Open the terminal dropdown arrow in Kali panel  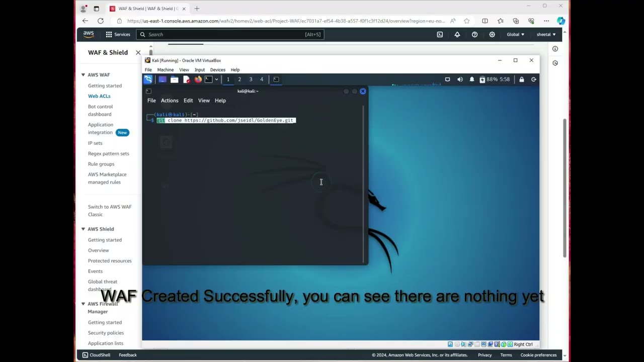point(216,79)
